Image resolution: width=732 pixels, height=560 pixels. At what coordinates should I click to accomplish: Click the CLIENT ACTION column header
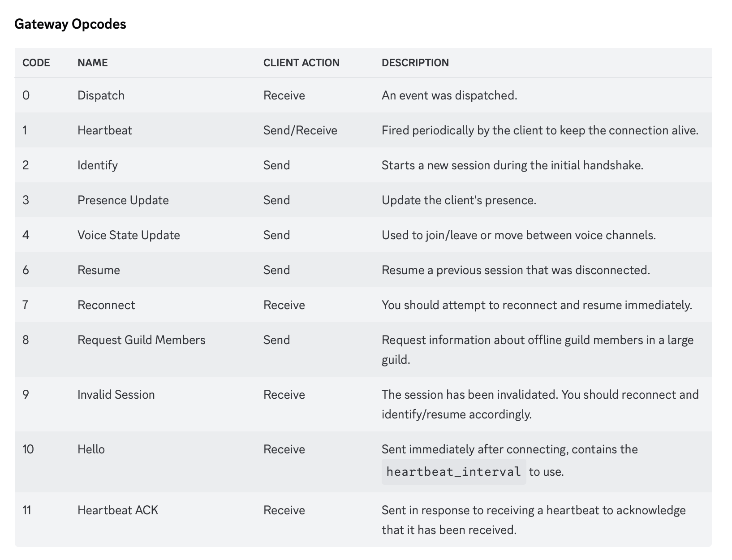301,63
